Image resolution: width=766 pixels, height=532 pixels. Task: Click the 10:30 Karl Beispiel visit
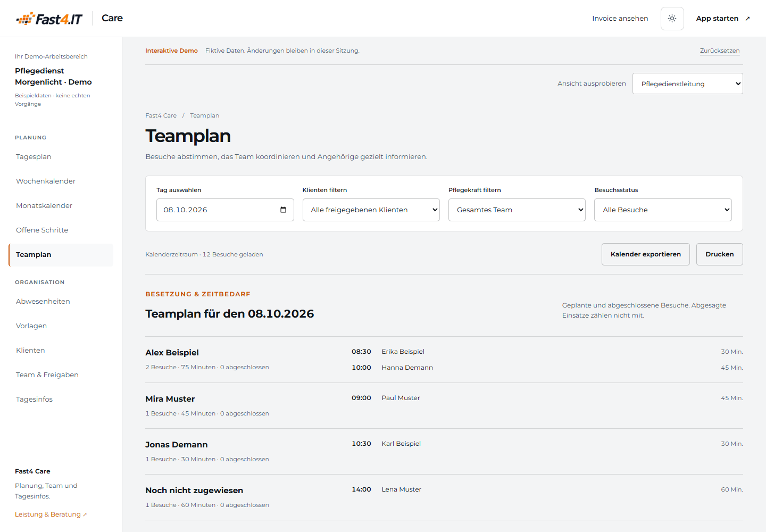click(547, 444)
